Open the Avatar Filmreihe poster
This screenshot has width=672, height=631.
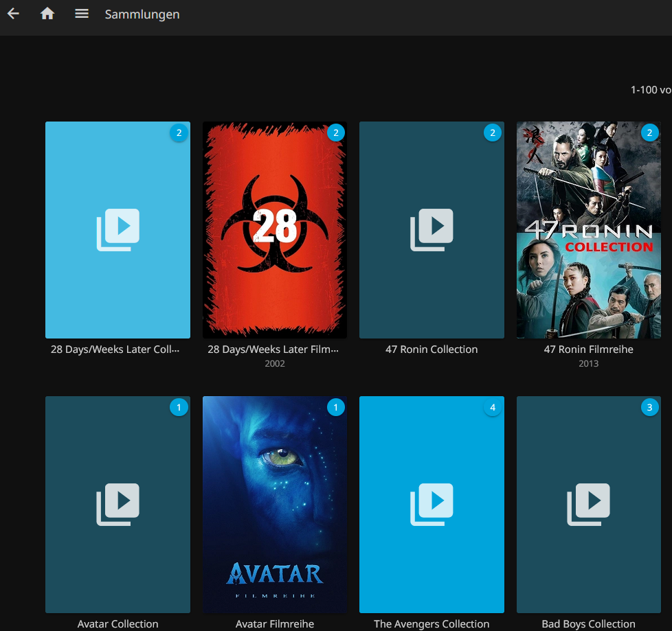[x=275, y=504]
